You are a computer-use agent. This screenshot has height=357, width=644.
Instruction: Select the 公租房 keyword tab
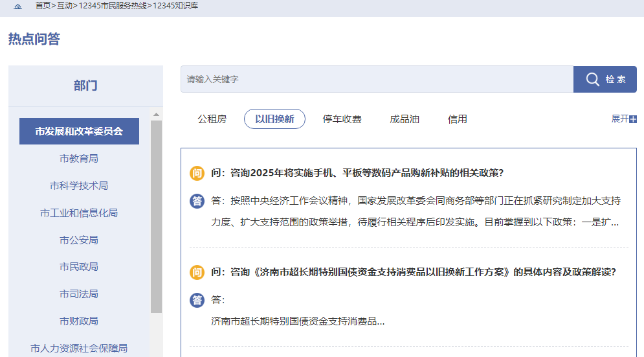pos(212,119)
